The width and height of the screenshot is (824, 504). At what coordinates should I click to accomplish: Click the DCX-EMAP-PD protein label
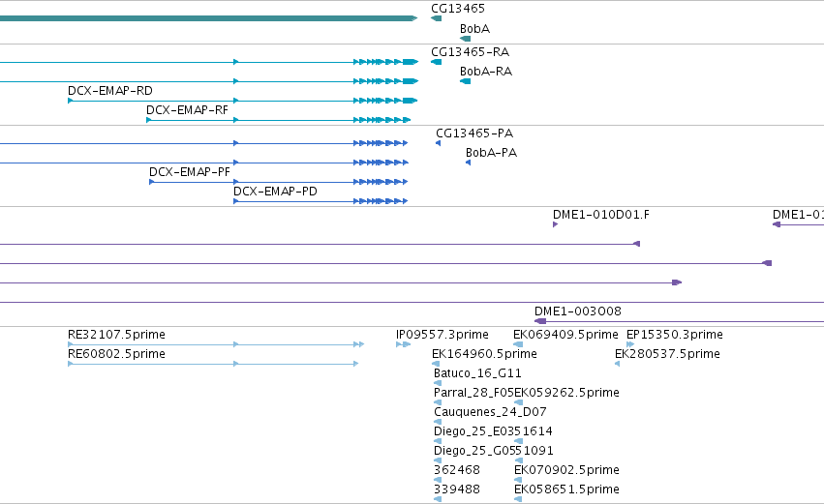tap(275, 192)
